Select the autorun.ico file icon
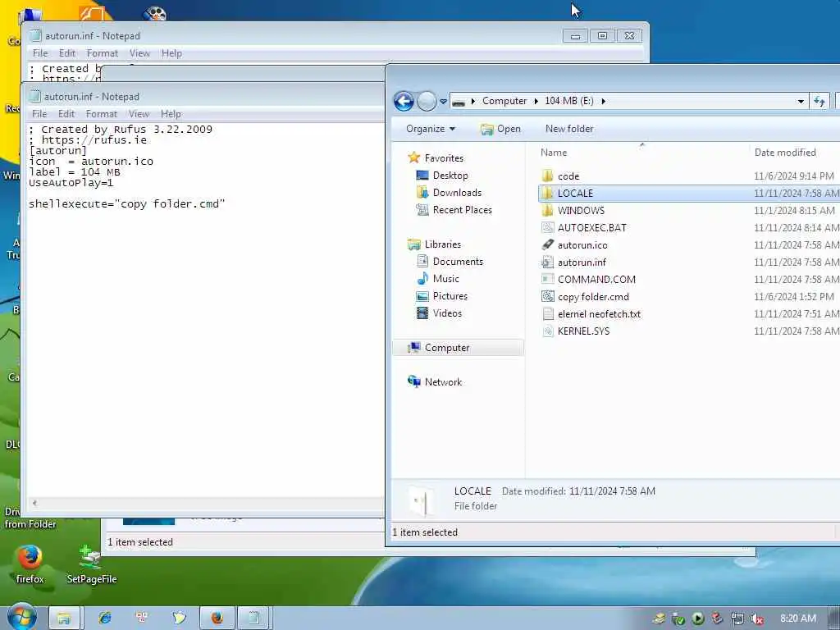840x630 pixels. (547, 244)
